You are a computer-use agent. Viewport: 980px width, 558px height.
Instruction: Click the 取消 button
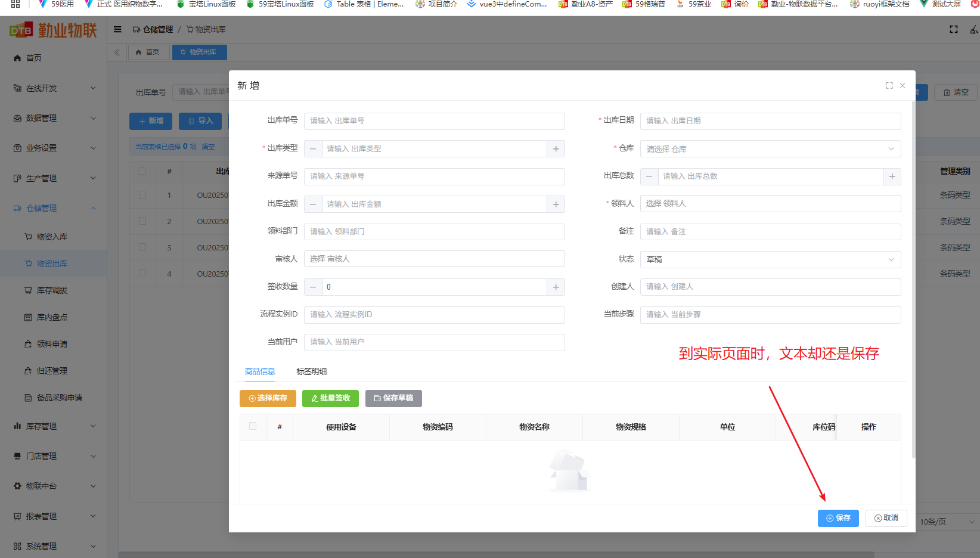[x=886, y=518]
